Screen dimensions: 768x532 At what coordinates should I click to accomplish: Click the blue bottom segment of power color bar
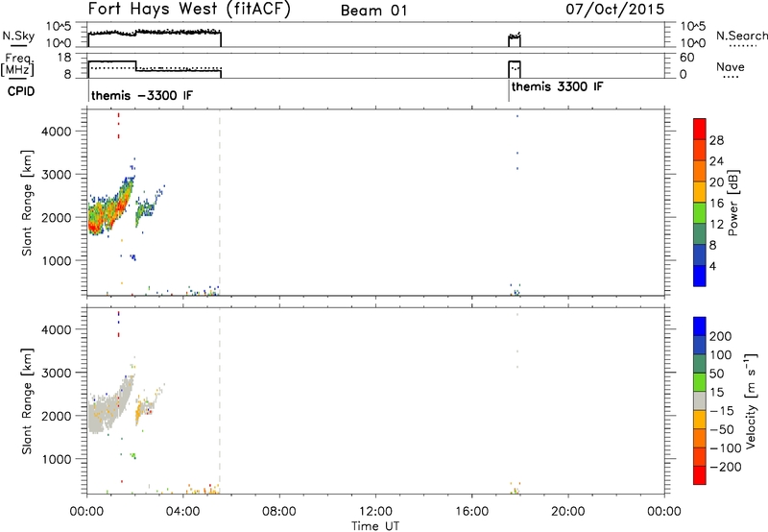point(700,276)
